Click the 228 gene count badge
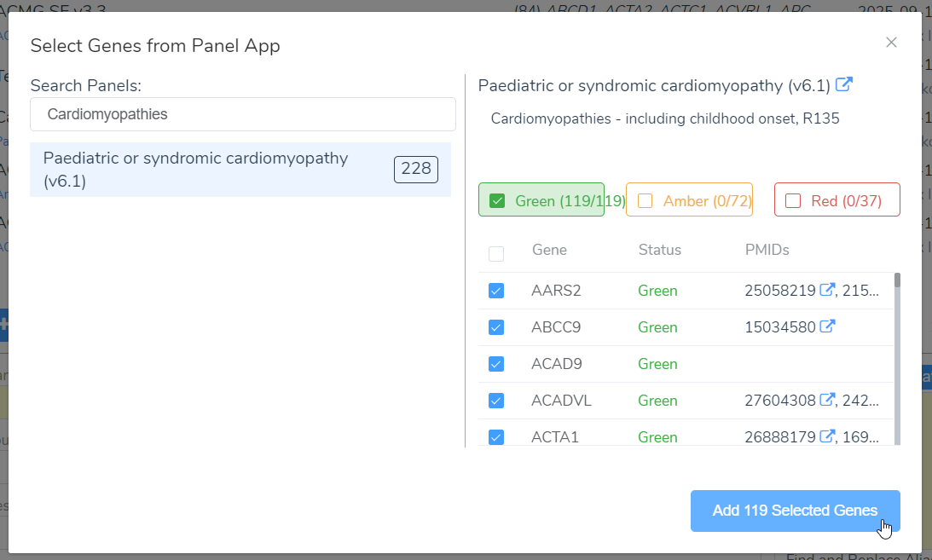932x560 pixels. tap(416, 169)
